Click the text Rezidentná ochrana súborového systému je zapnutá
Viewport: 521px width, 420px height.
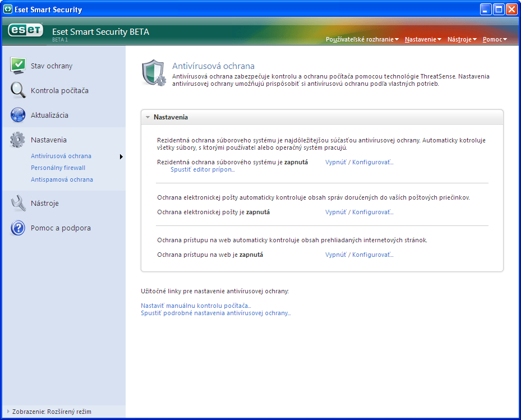233,162
